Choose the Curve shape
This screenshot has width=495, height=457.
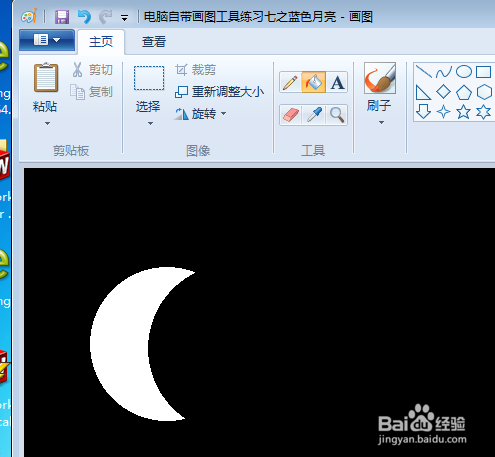tap(444, 72)
